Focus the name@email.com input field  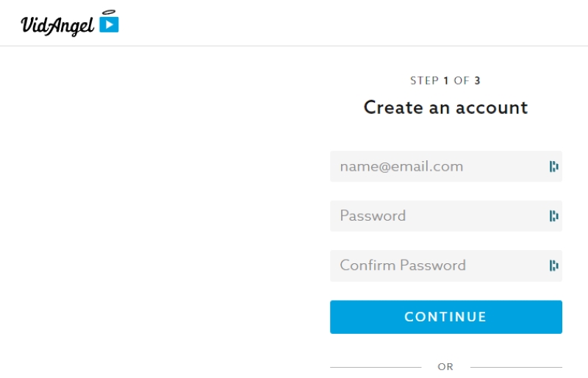(x=446, y=166)
